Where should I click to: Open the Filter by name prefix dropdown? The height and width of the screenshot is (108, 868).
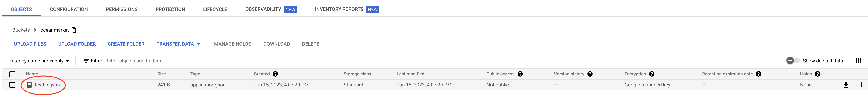point(39,61)
